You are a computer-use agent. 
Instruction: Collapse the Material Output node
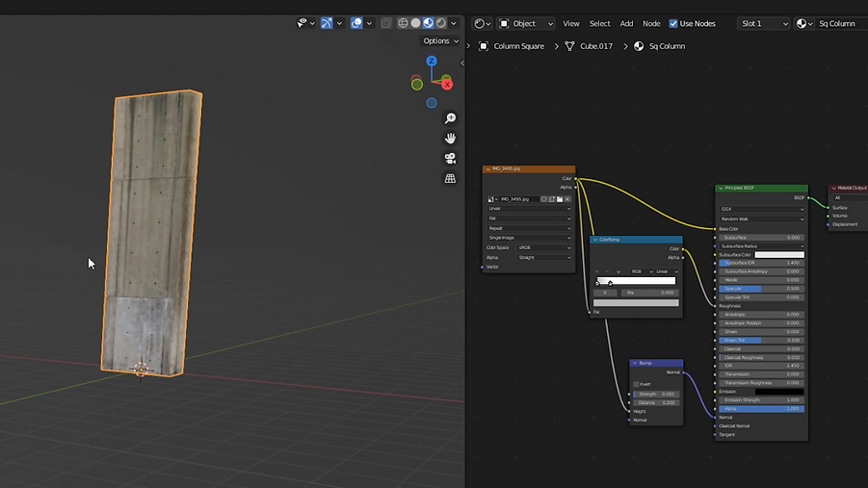tap(833, 188)
